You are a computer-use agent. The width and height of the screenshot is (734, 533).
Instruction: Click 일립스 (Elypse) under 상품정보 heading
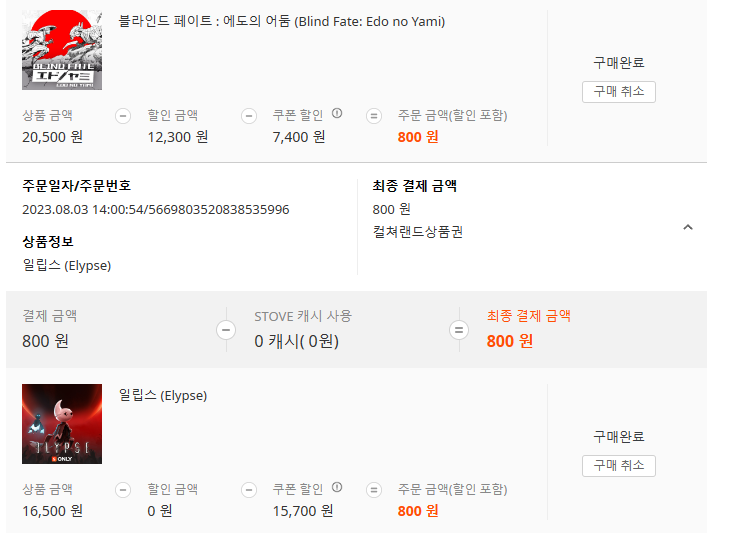click(x=67, y=265)
